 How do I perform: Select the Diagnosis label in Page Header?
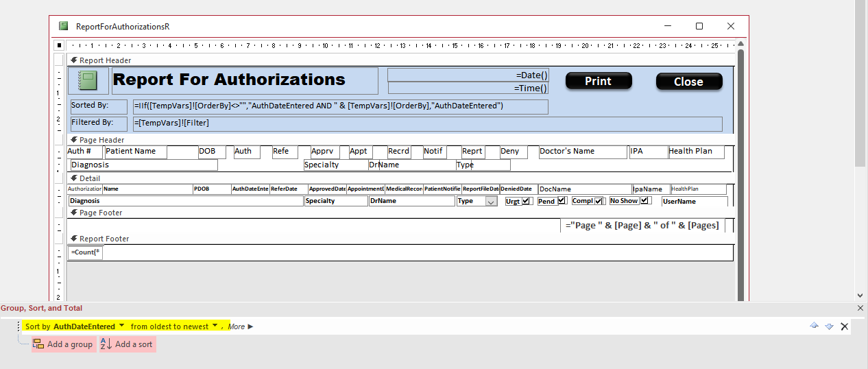point(144,165)
